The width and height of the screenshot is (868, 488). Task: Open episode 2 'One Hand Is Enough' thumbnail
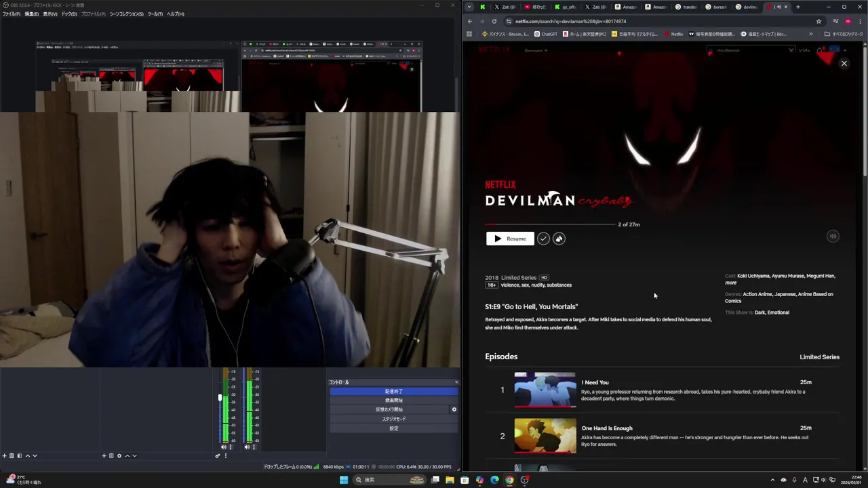pyautogui.click(x=545, y=436)
